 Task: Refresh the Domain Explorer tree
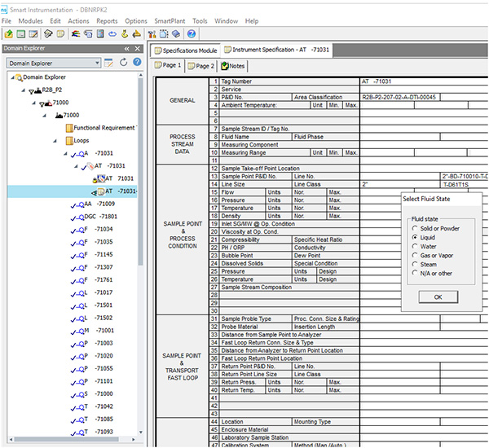click(124, 63)
